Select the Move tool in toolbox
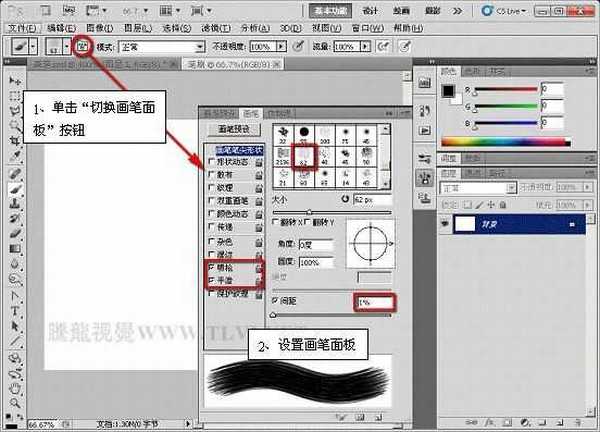600x432 pixels. click(15, 80)
